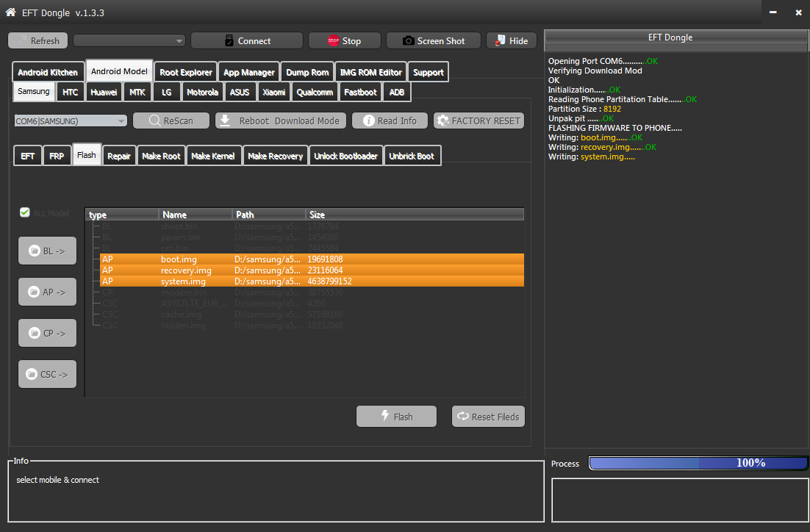Screen dimensions: 810x532
Task: Click the CSC -> file button
Action: (x=48, y=375)
